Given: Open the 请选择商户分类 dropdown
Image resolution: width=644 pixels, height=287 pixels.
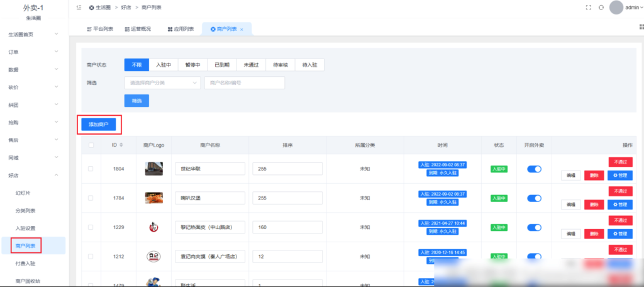Looking at the screenshot, I should pyautogui.click(x=163, y=82).
